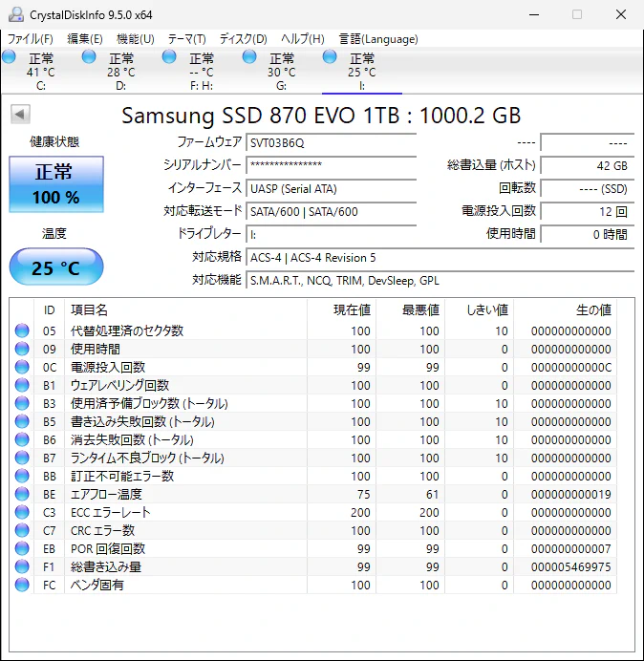Click status orb for attribute F1 row
Viewport: 644px width, 661px height.
(22, 566)
